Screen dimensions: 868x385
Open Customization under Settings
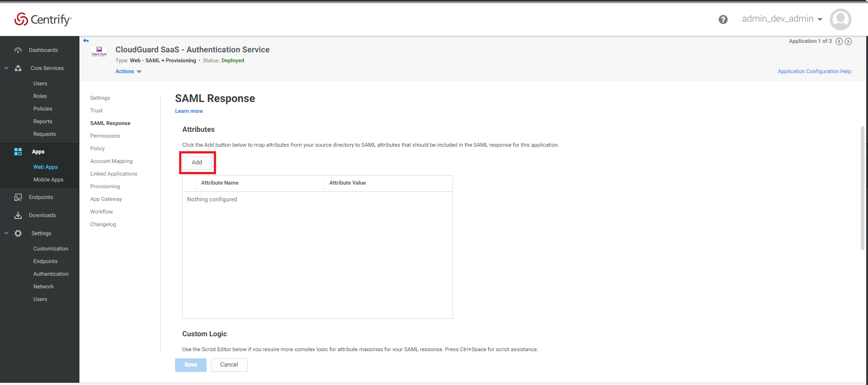[x=51, y=249]
